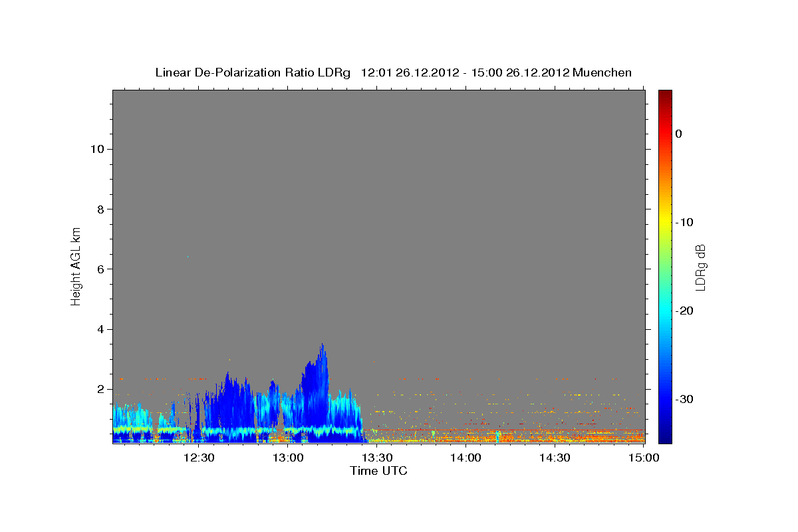Click the 10 km height tick label

(x=96, y=149)
